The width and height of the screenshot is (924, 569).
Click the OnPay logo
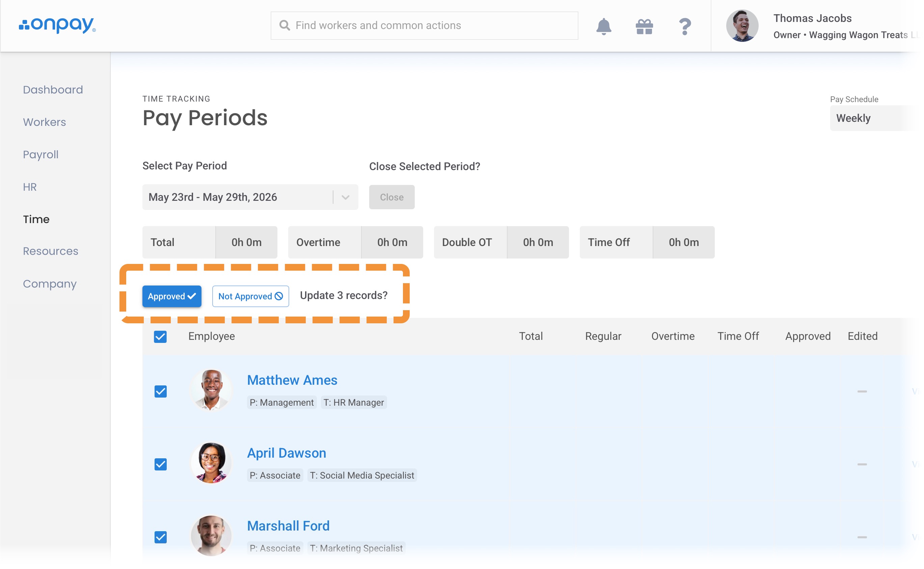coord(57,25)
